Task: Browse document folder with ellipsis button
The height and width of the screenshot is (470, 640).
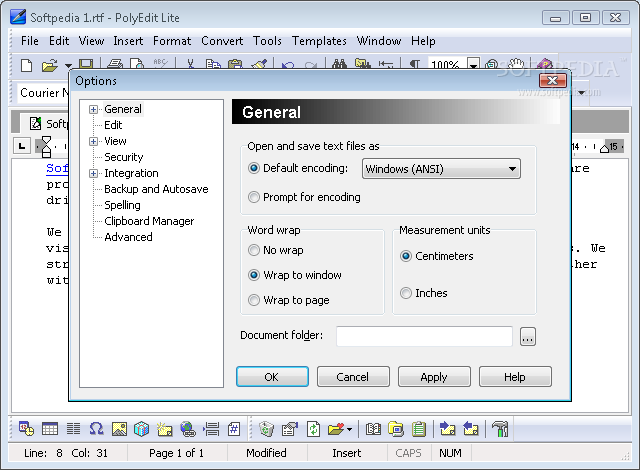Action: coord(528,337)
